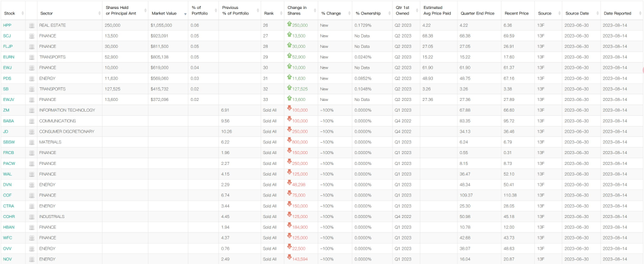Open the JD stock link

(5, 131)
